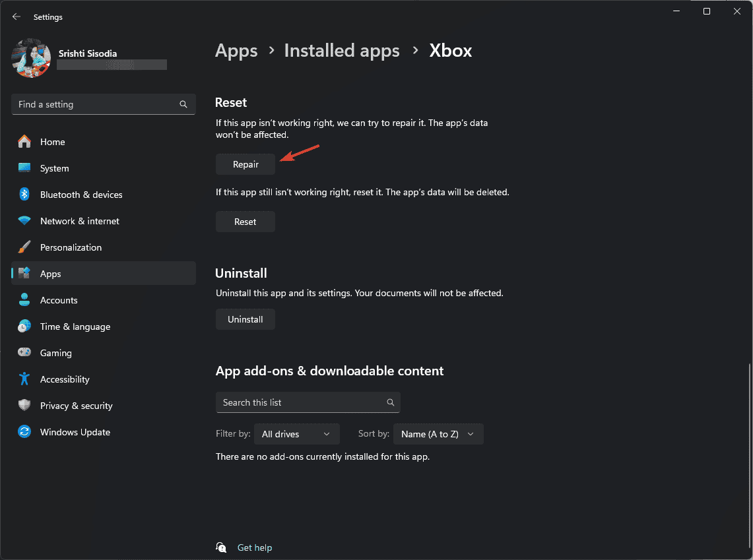This screenshot has height=560, width=753.
Task: Click the Network wifi icon
Action: point(24,221)
